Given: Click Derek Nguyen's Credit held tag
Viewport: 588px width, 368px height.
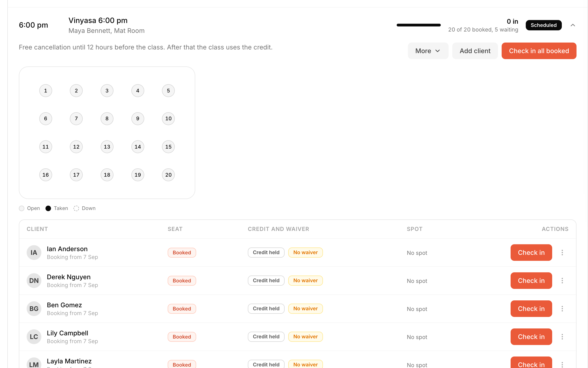Looking at the screenshot, I should 266,280.
